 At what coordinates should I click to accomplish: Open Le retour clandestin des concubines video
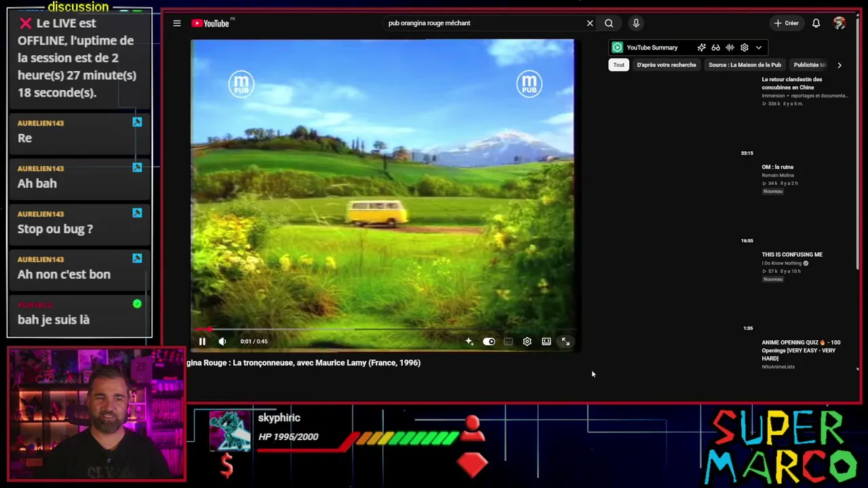click(x=791, y=83)
